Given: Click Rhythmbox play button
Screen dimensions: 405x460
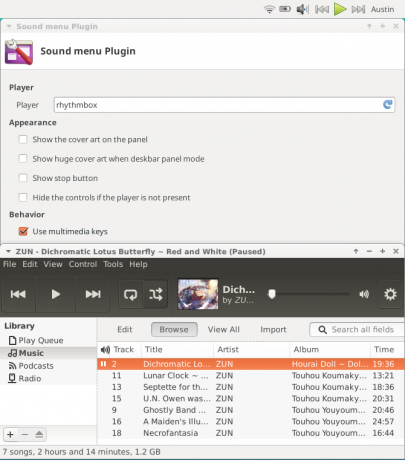Looking at the screenshot, I should point(56,294).
